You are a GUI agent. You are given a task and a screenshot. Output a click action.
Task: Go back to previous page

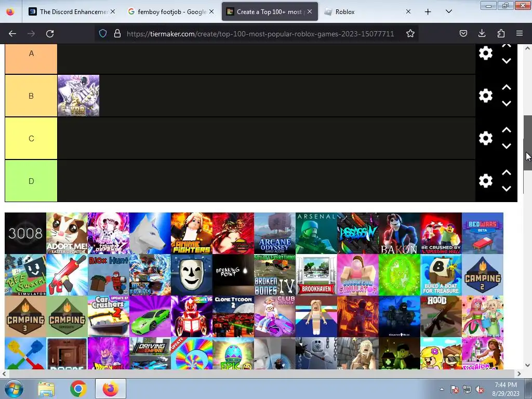[x=12, y=33]
